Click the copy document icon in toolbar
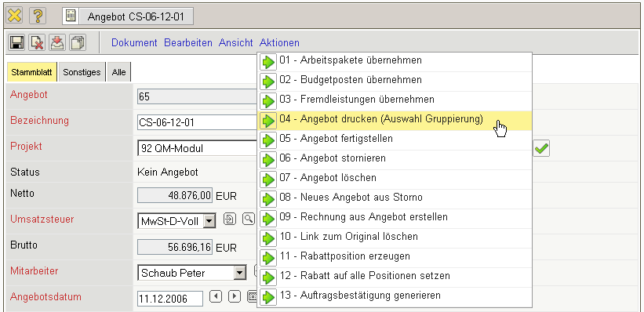Image resolution: width=644 pixels, height=312 pixels. coord(77,42)
